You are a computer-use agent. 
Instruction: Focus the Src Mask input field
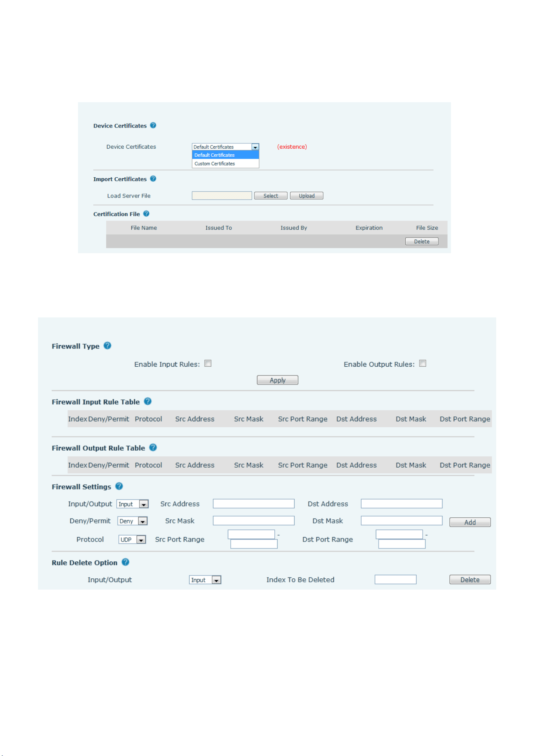coord(254,521)
